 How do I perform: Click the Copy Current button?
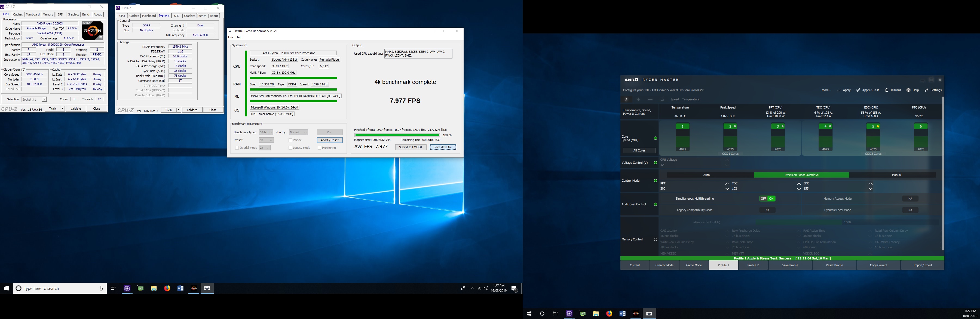pos(878,265)
